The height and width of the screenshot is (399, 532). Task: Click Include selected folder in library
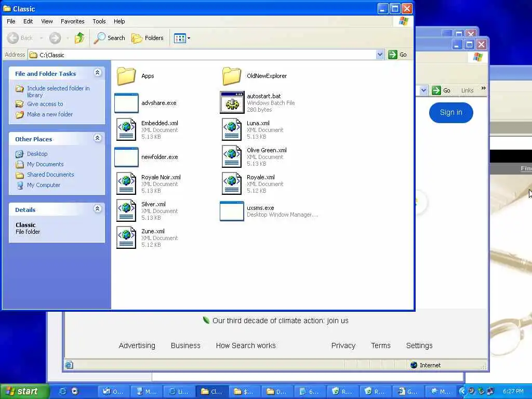coord(58,91)
